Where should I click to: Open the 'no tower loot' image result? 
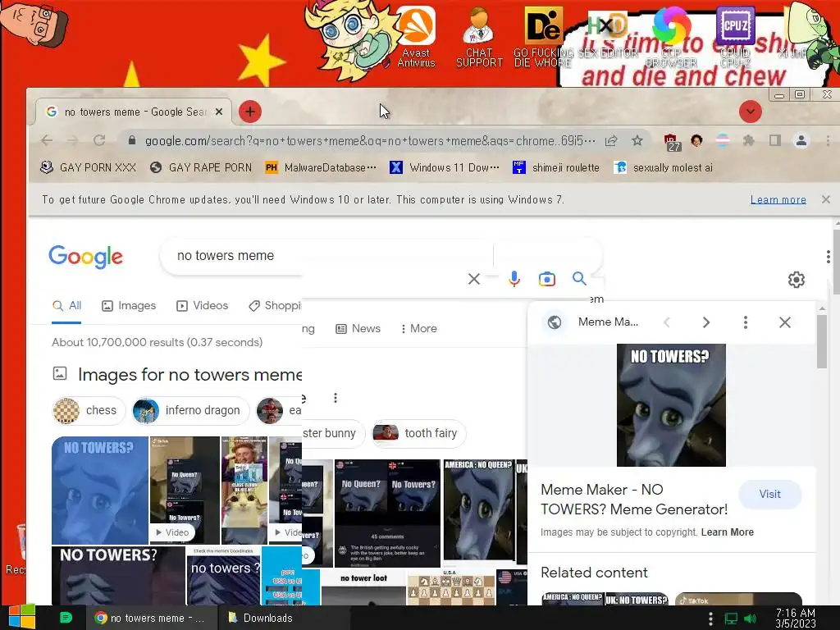tap(363, 588)
